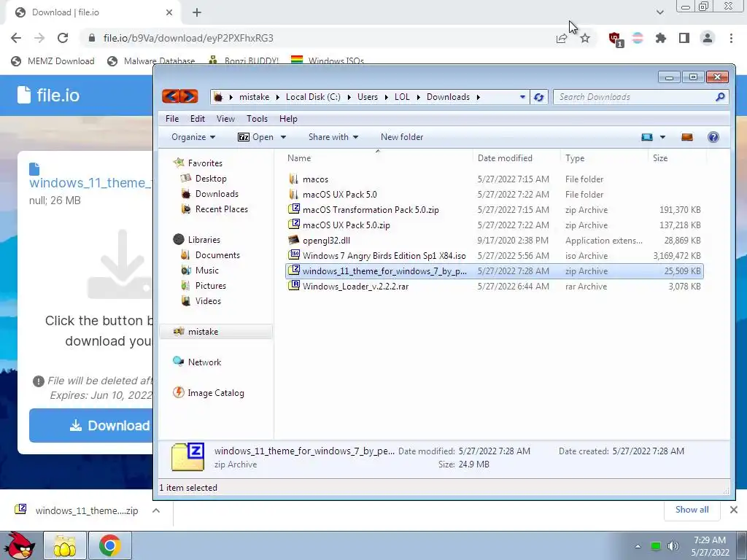Open the Help menu

(x=288, y=119)
